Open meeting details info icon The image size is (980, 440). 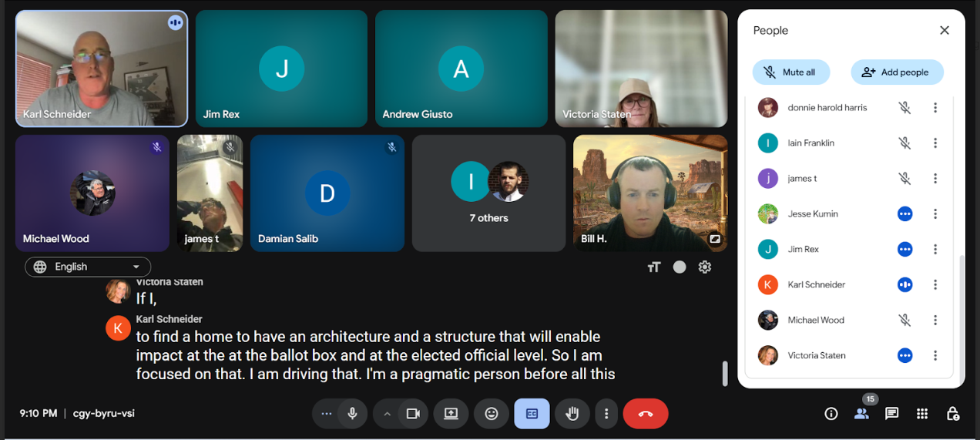[x=831, y=414]
